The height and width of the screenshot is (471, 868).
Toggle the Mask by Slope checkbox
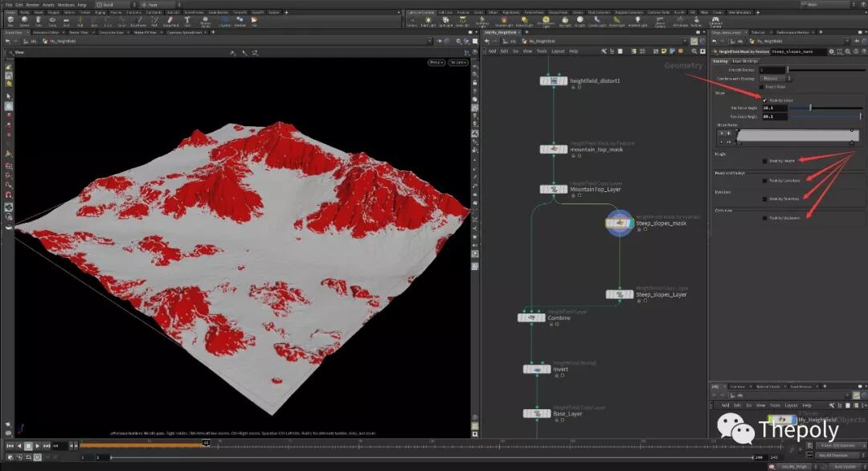coord(764,100)
